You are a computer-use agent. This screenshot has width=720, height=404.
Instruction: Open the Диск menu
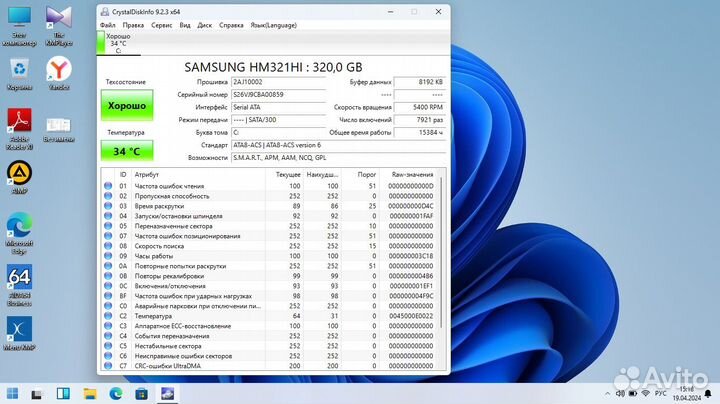[x=205, y=25]
